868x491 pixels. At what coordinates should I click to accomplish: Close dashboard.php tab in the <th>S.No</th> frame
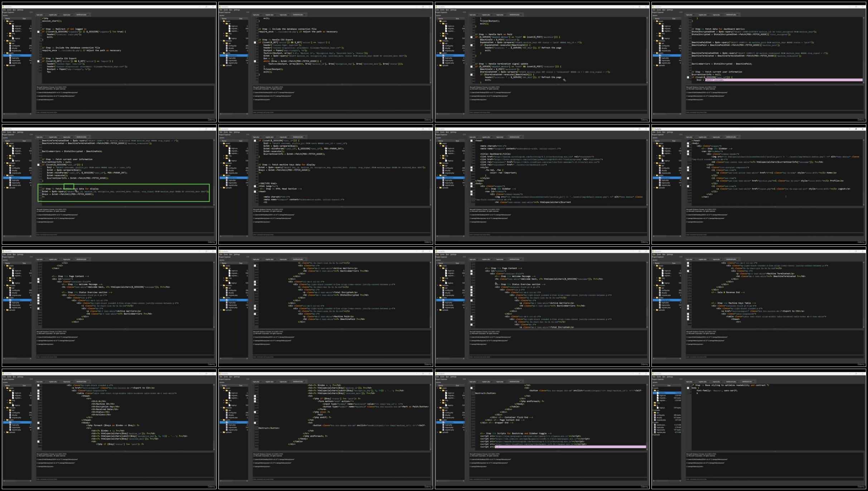click(x=87, y=382)
